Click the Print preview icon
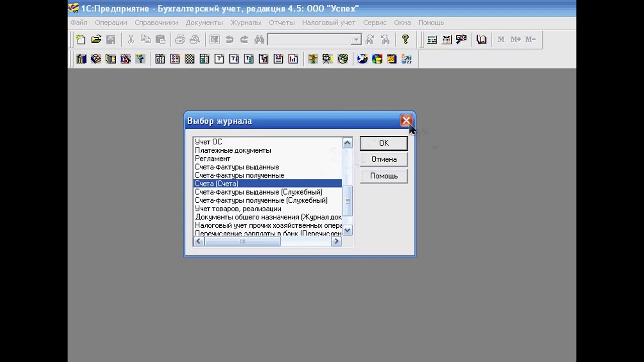Image resolution: width=644 pixels, height=362 pixels. click(x=195, y=39)
